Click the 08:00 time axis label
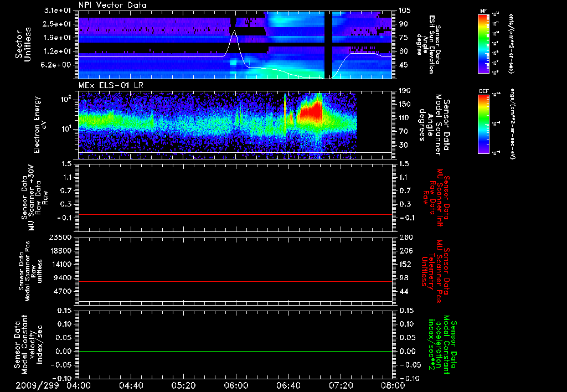The width and height of the screenshot is (567, 392). (x=393, y=385)
